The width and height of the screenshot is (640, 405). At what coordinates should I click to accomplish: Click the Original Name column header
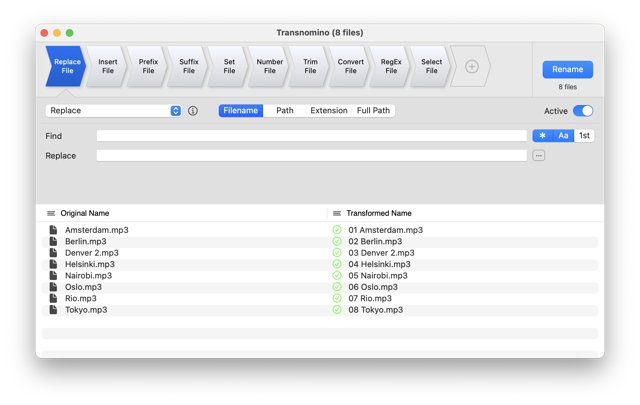click(84, 213)
